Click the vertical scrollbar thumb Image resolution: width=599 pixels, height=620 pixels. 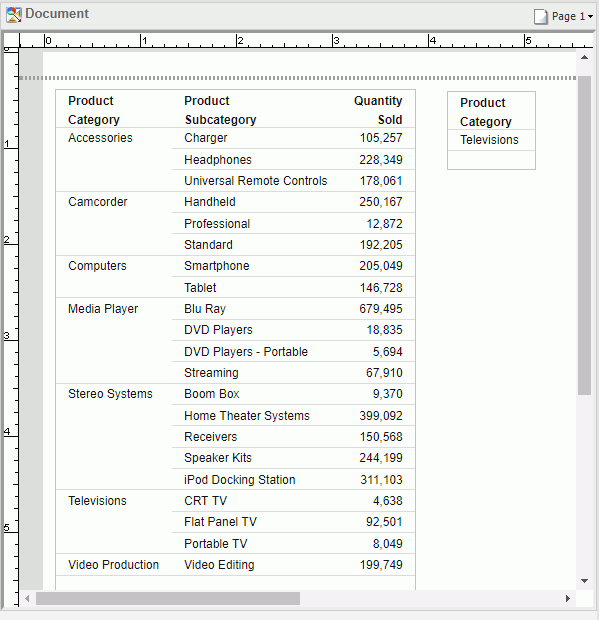[x=584, y=235]
